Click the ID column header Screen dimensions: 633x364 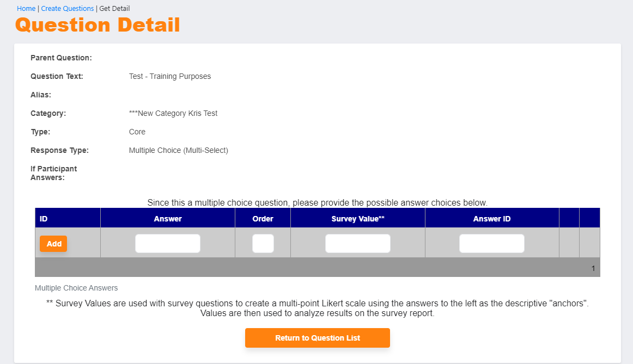(44, 219)
